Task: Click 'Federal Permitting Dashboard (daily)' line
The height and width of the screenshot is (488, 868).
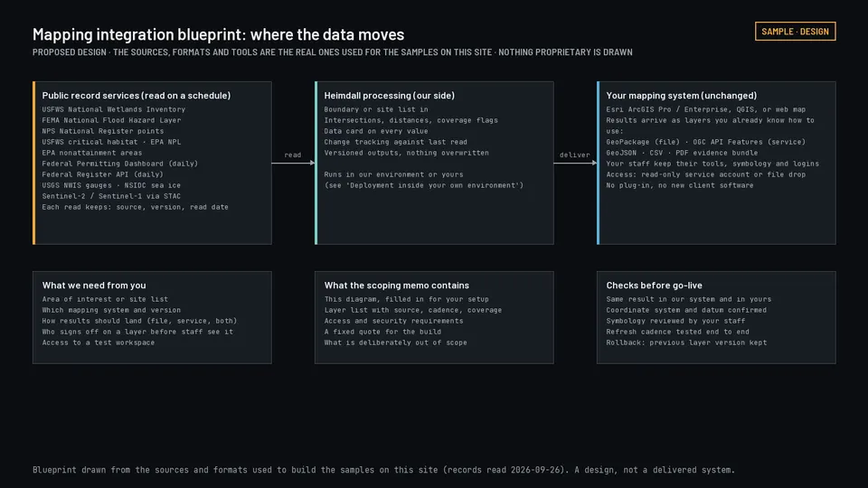Action: 120,164
